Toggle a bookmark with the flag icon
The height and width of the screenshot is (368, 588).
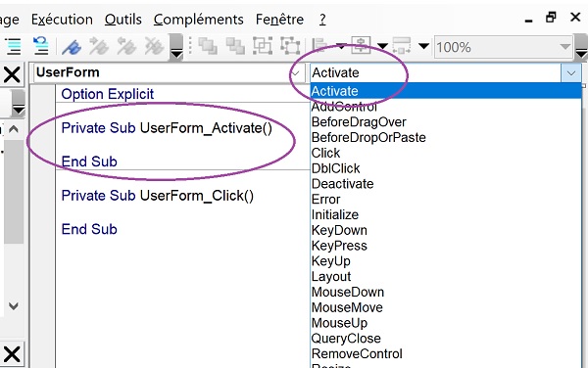click(72, 47)
